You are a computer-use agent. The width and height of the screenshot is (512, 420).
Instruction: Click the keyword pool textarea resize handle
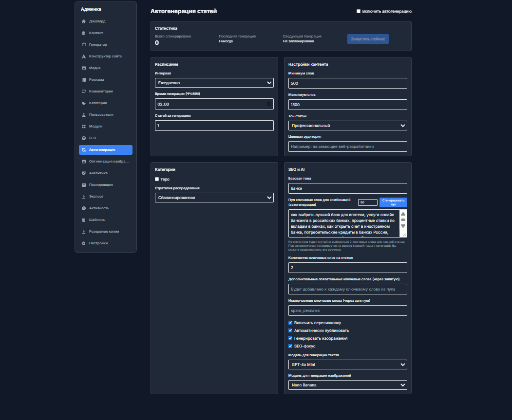click(404, 235)
